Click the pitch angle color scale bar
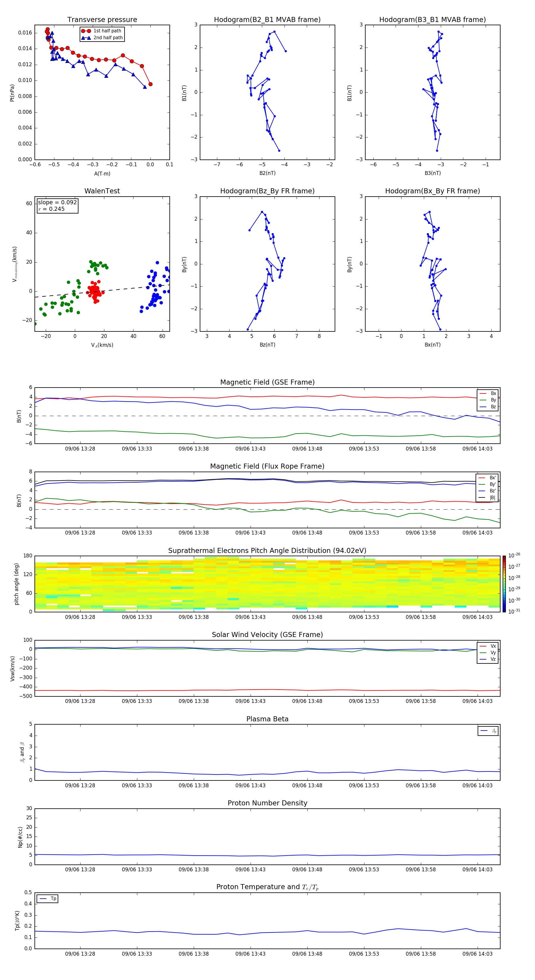Screen dimensions: 535x980 504,584
